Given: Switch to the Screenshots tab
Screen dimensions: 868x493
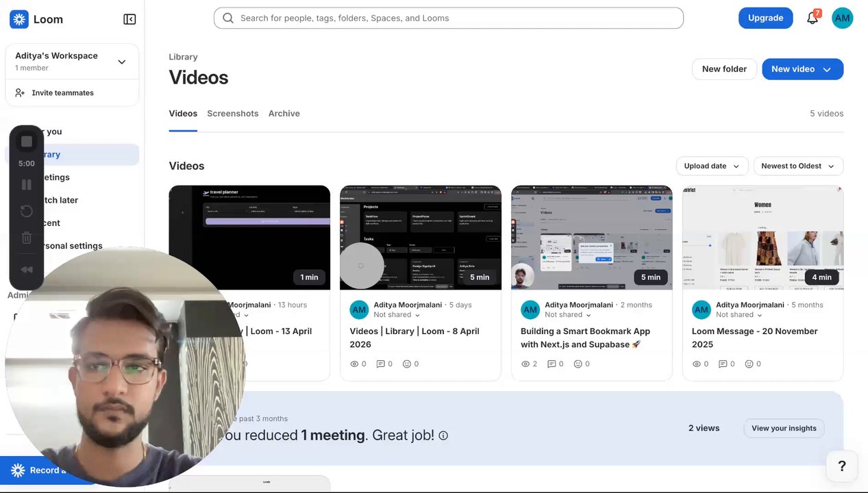Looking at the screenshot, I should (x=233, y=114).
